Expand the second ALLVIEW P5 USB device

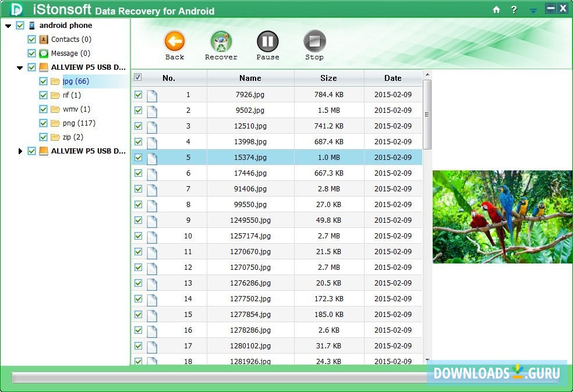click(x=20, y=151)
